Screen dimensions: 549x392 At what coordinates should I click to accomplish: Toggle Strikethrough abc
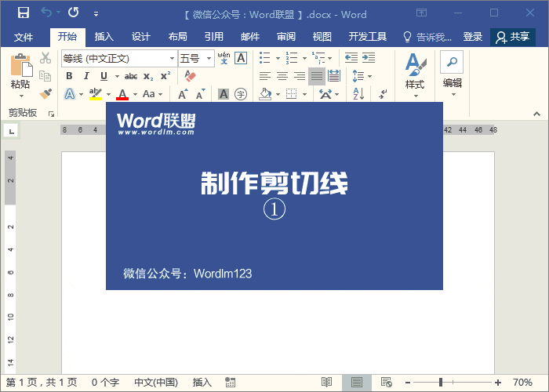click(131, 76)
